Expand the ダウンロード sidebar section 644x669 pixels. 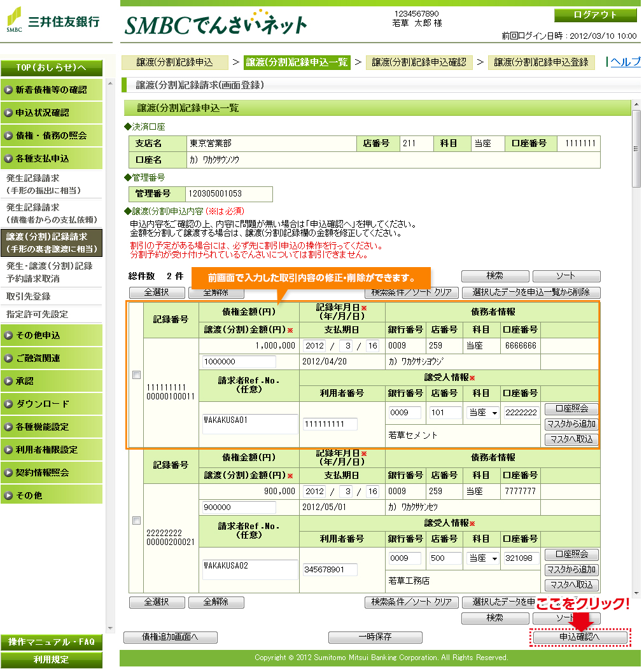pyautogui.click(x=52, y=404)
